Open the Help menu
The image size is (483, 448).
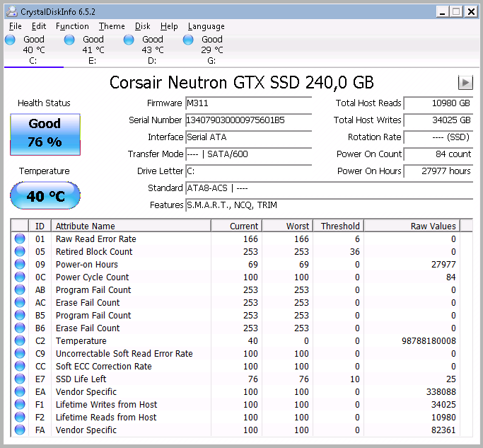(169, 26)
